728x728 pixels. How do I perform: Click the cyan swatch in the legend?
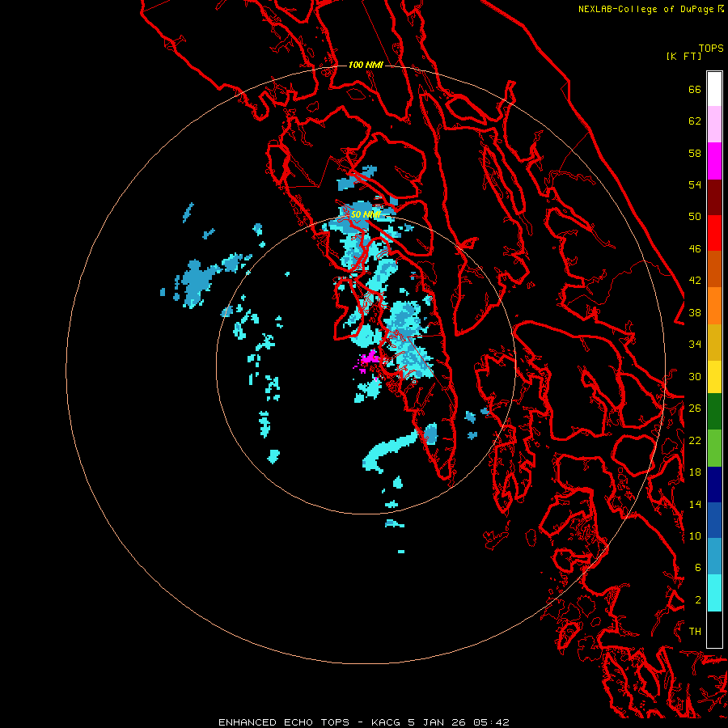[x=714, y=593]
